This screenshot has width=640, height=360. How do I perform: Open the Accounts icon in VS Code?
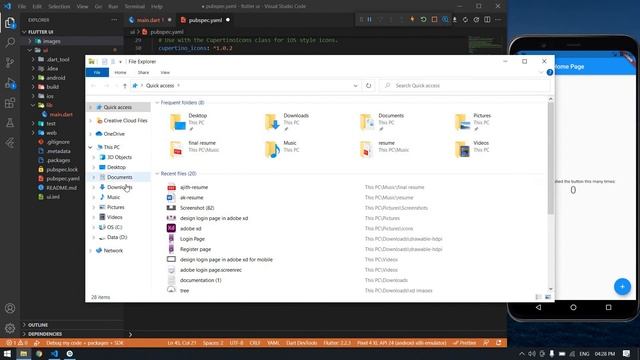click(10, 308)
